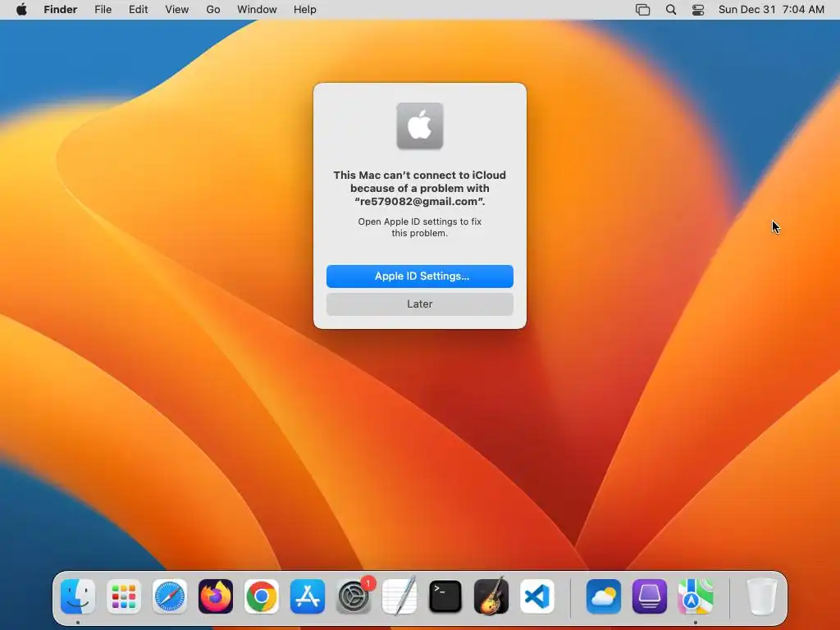Launch Safari from the Dock

click(x=170, y=596)
